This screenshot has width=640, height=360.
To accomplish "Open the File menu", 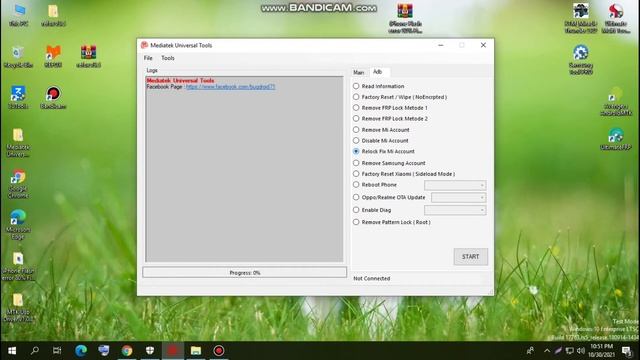I will (x=148, y=58).
